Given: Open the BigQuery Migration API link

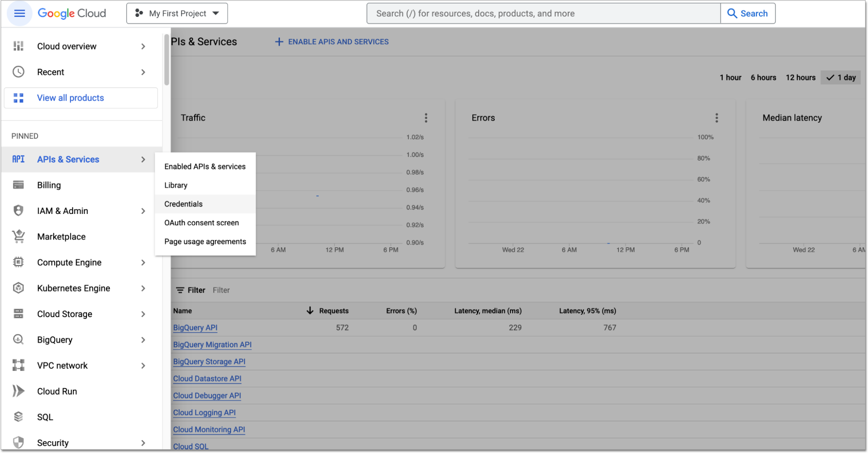Looking at the screenshot, I should [x=212, y=345].
